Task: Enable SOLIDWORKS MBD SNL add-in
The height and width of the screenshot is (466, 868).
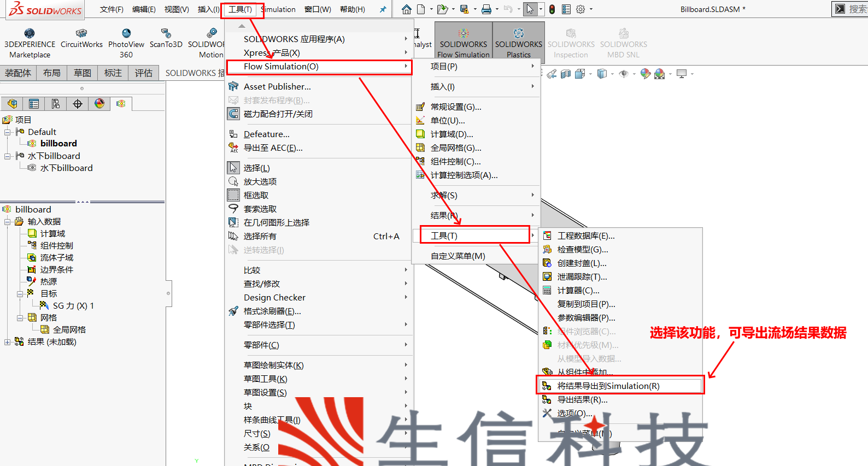Action: tap(623, 44)
